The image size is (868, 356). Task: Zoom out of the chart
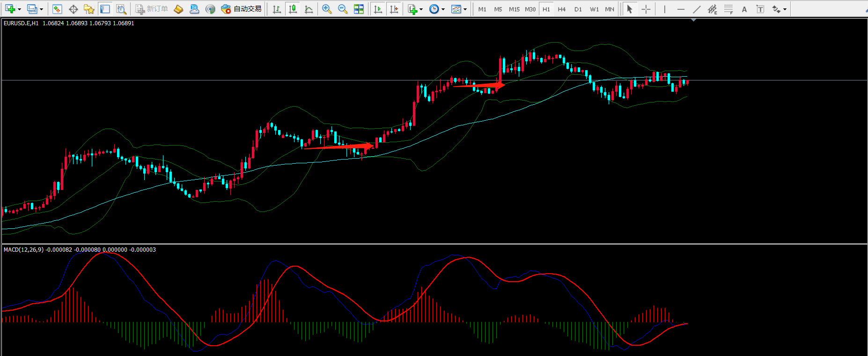(x=343, y=9)
